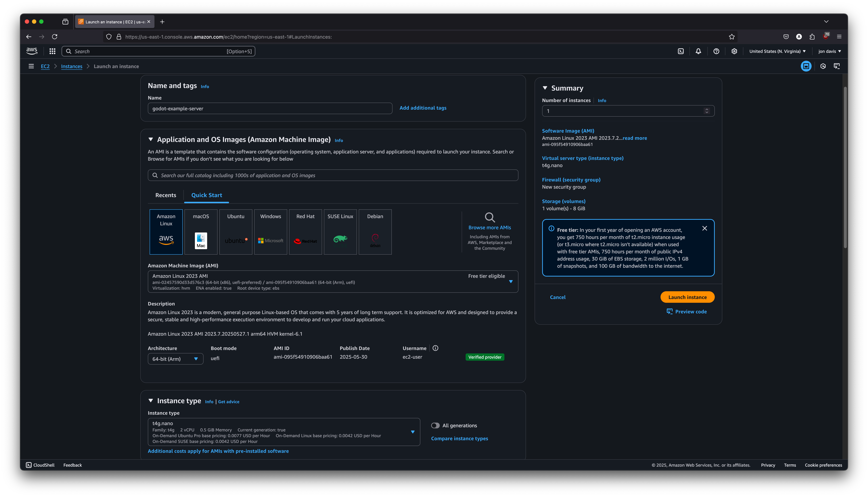
Task: Bookmark this page with the star icon
Action: [731, 36]
